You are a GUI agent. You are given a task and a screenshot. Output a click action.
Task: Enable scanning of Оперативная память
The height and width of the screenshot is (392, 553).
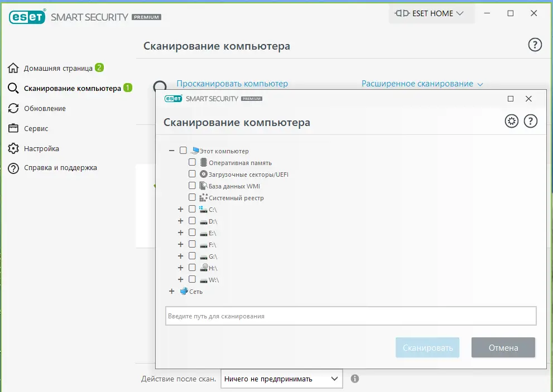192,162
